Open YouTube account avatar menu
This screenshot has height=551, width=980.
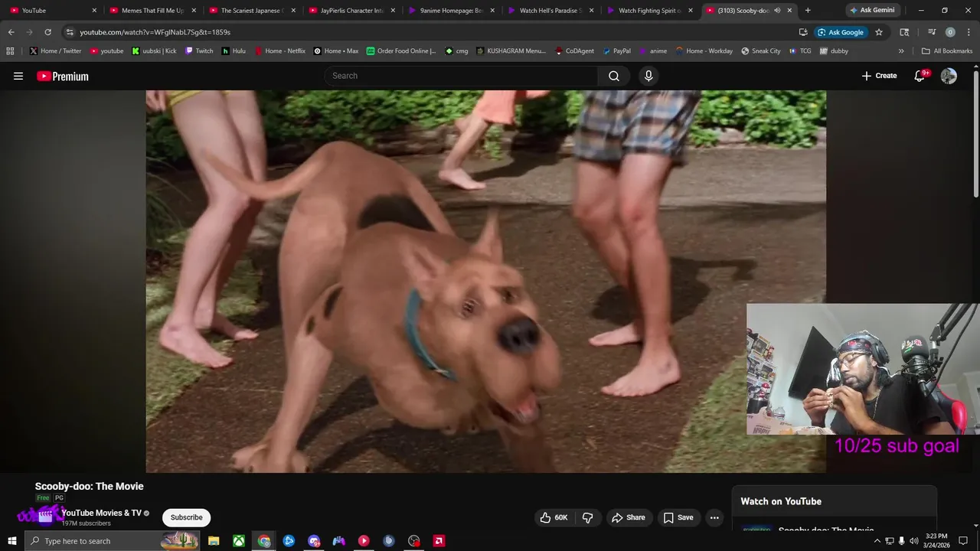pos(949,76)
